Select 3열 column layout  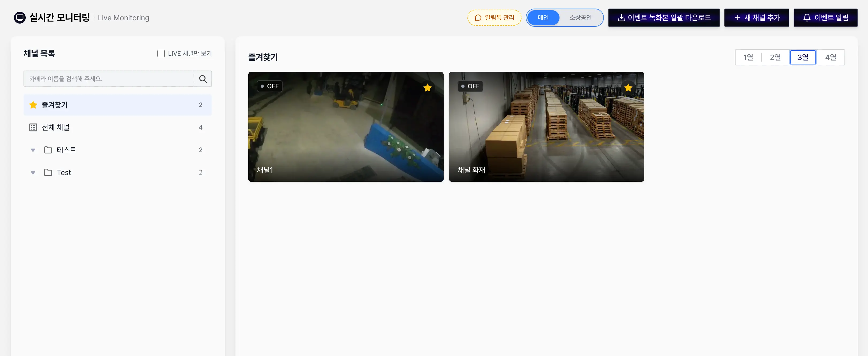[803, 57]
